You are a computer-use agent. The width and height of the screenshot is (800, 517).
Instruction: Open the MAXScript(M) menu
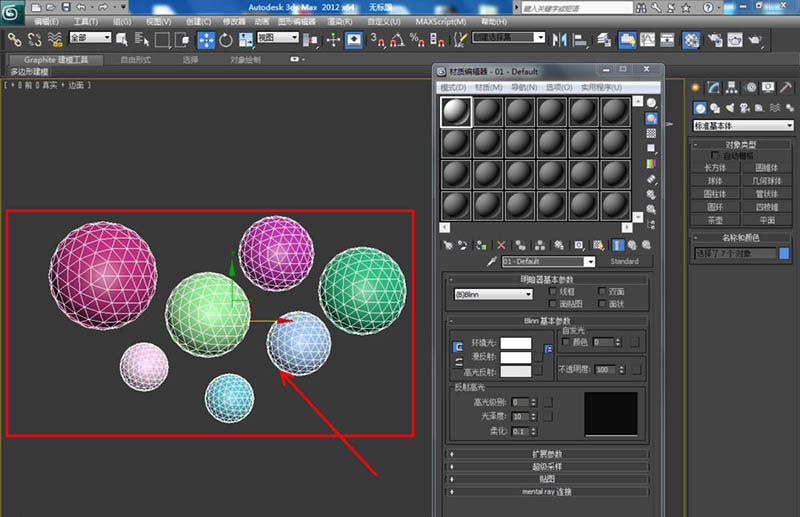441,21
